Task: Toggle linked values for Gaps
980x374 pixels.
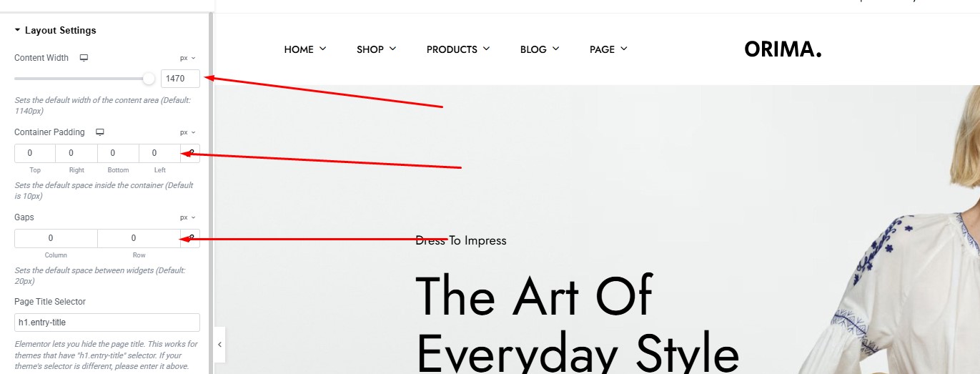Action: point(190,238)
